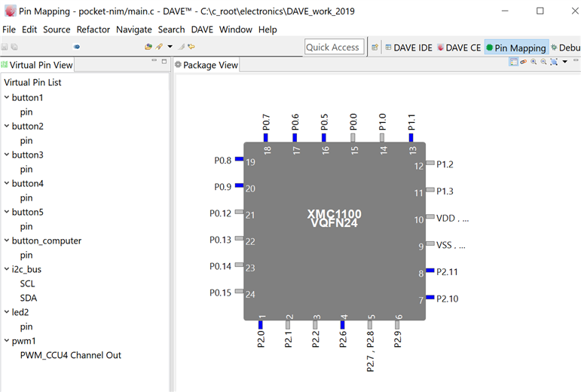
Task: Open the File menu
Action: click(x=9, y=29)
